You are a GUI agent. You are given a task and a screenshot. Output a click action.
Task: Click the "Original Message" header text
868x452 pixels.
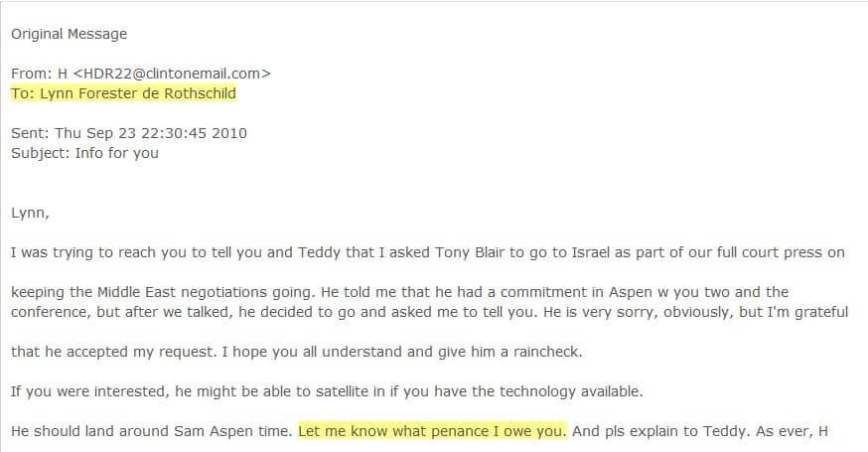[70, 35]
